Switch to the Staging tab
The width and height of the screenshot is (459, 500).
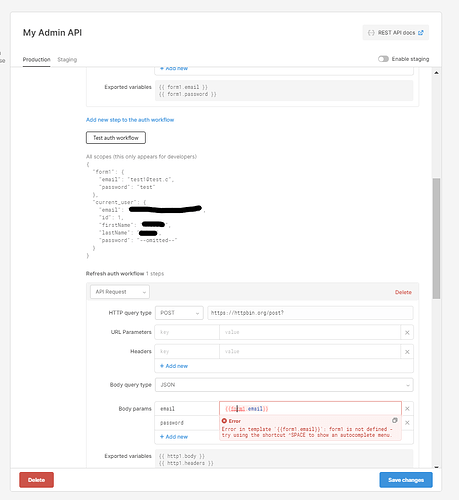click(x=67, y=59)
